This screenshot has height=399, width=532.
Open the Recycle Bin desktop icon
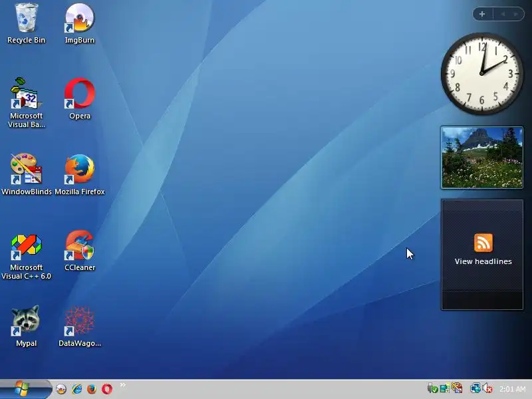[x=26, y=23]
